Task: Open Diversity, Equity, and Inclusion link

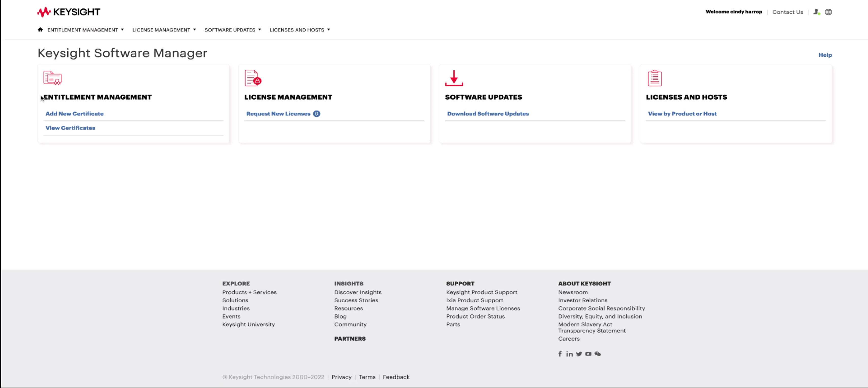Action: 600,317
